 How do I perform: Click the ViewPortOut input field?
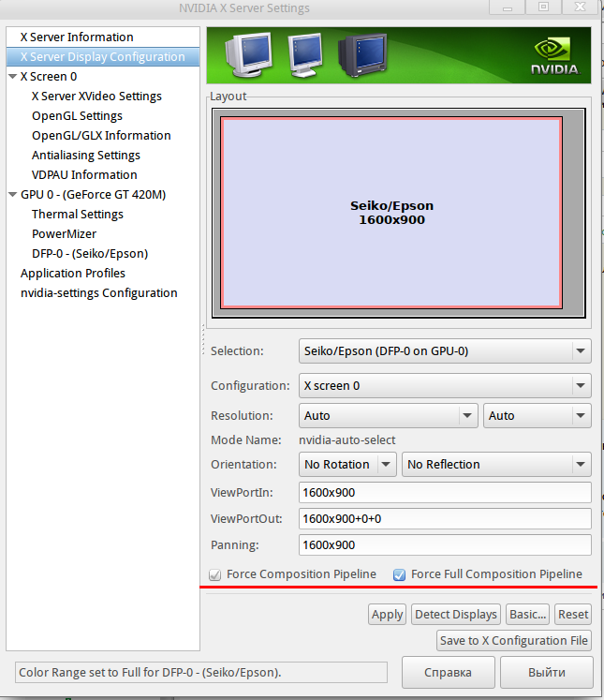tap(445, 519)
